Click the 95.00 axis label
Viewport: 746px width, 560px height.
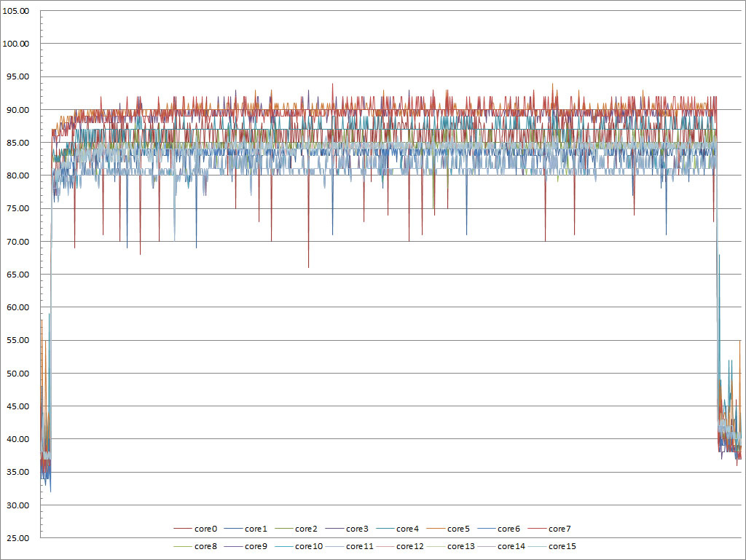pos(17,76)
